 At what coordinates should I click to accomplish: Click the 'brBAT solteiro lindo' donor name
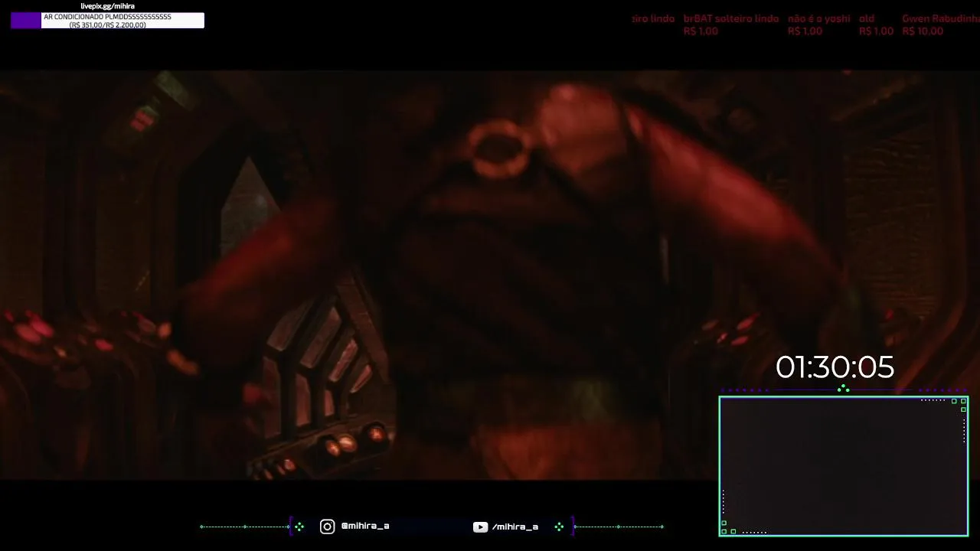pos(731,18)
